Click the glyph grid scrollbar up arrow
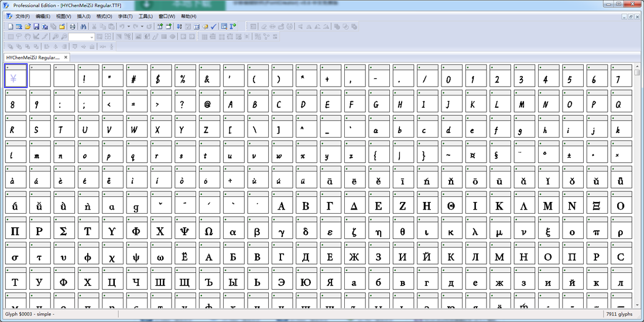 pos(637,66)
